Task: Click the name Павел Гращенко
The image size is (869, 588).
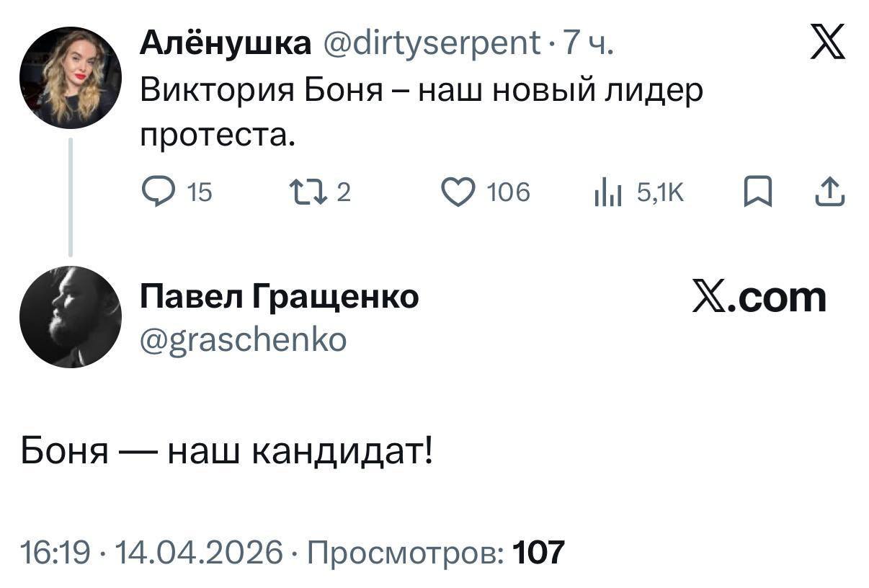Action: (x=279, y=296)
